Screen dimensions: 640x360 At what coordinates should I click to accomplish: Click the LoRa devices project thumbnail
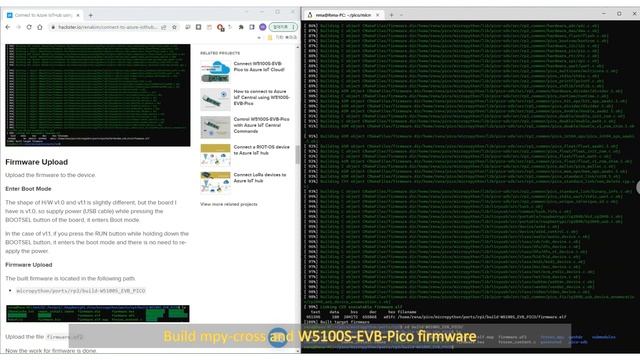coord(215,182)
